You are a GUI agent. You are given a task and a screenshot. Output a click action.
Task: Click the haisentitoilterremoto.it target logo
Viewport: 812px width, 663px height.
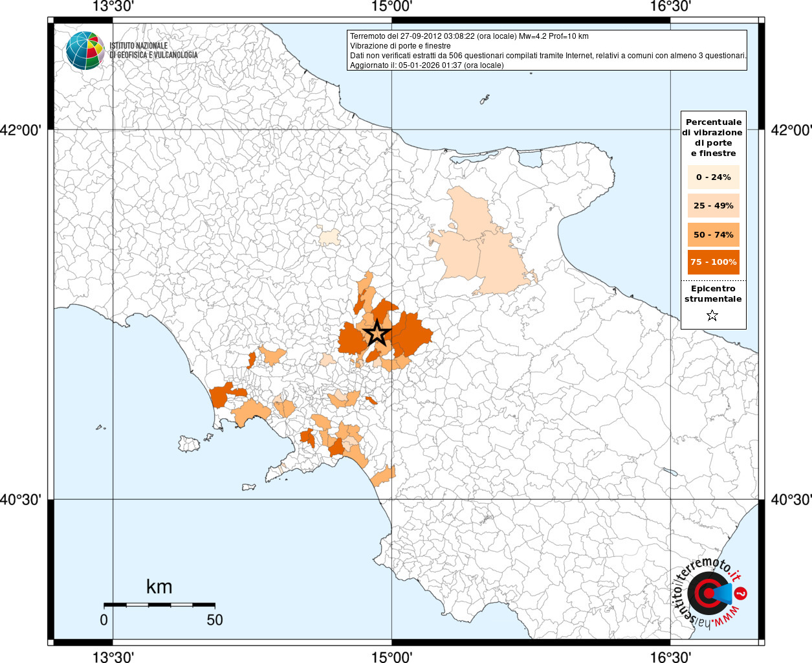[x=709, y=592]
